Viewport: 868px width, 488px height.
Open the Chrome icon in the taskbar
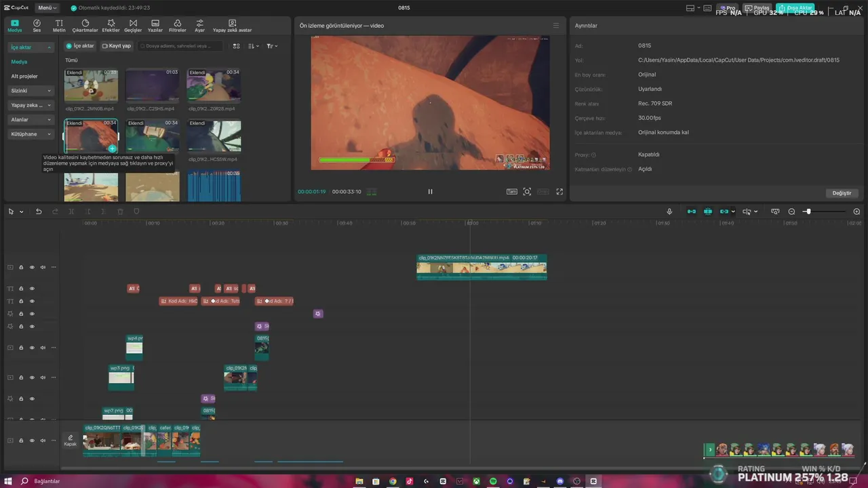point(393,481)
